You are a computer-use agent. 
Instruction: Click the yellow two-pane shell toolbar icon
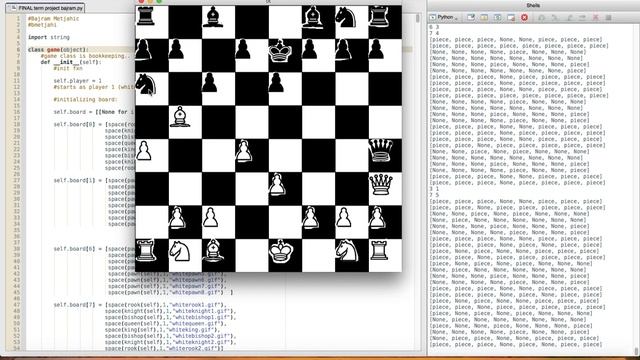484,17
